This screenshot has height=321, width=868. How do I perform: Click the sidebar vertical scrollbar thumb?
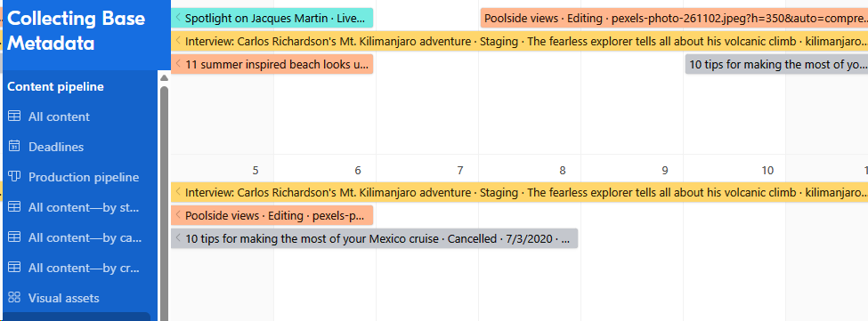[x=164, y=203]
